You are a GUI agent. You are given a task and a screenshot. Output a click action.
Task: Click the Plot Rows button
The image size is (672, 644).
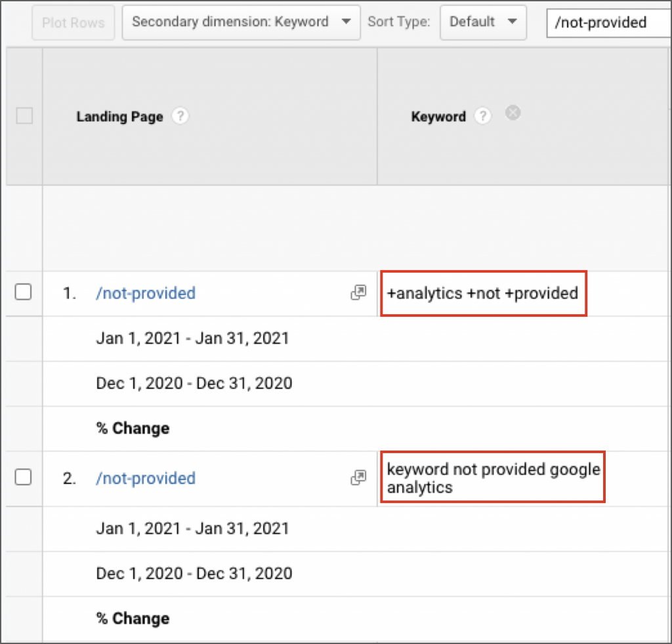pyautogui.click(x=73, y=23)
